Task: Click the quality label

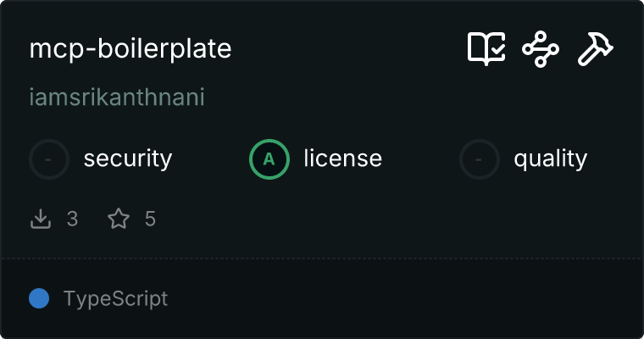Action: click(551, 159)
